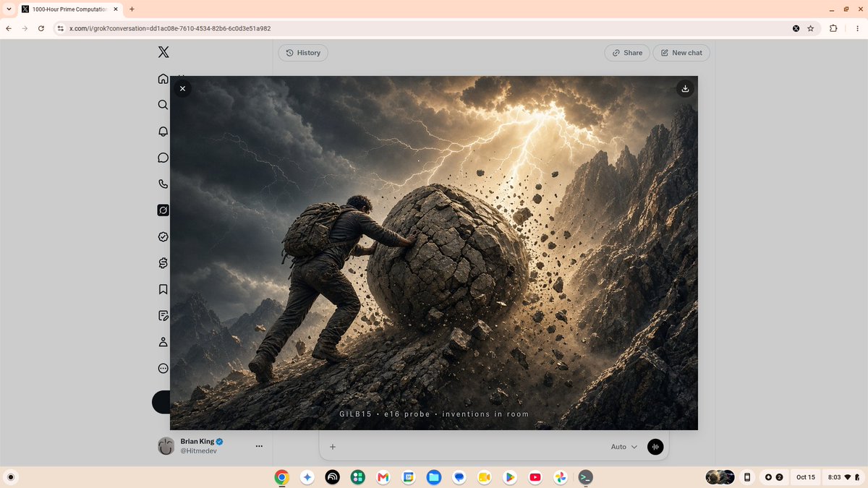The height and width of the screenshot is (488, 868).
Task: Launch Google Meet from the shelf
Action: (484, 477)
